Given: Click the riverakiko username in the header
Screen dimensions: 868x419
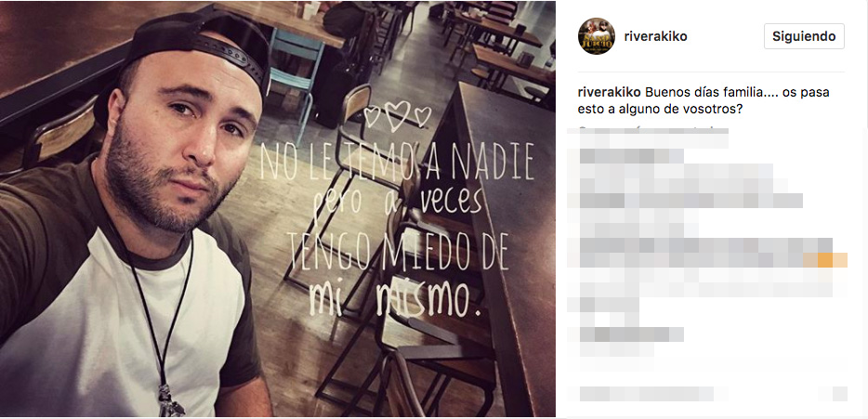Looking at the screenshot, I should [655, 36].
